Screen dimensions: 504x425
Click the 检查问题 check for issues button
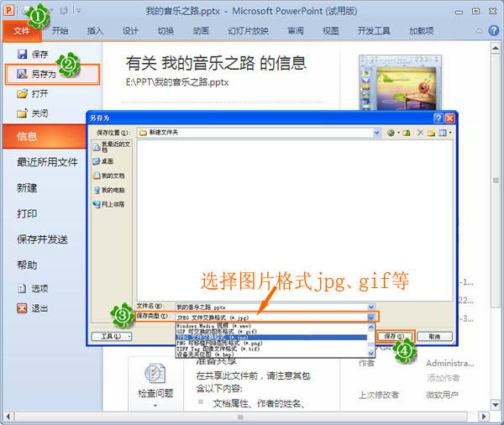(x=155, y=380)
